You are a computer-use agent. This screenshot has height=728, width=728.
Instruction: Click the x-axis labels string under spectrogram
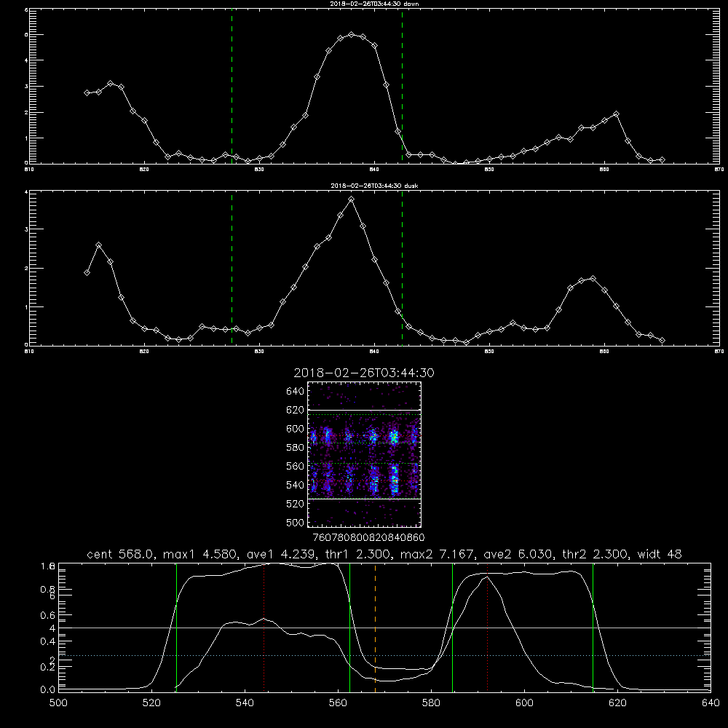pyautogui.click(x=368, y=537)
